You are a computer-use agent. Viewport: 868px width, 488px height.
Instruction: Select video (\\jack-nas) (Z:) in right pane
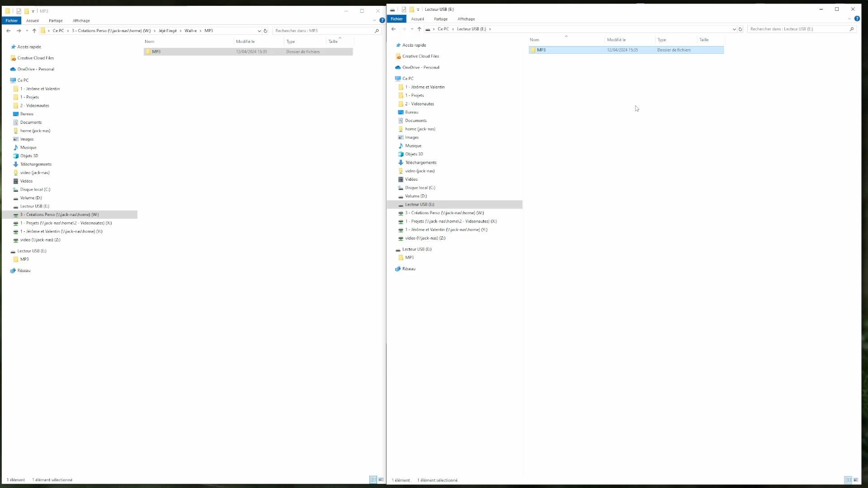425,238
